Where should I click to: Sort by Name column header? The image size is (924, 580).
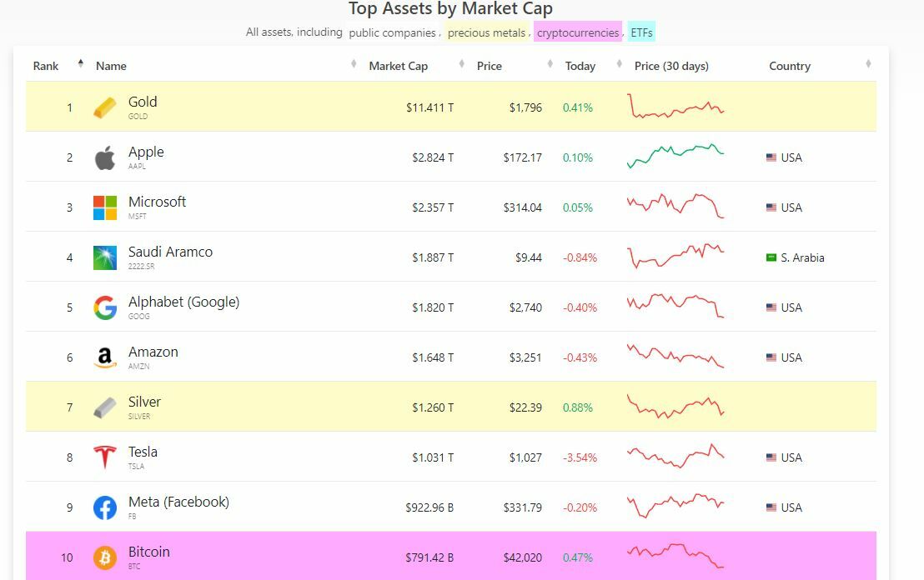click(x=111, y=66)
